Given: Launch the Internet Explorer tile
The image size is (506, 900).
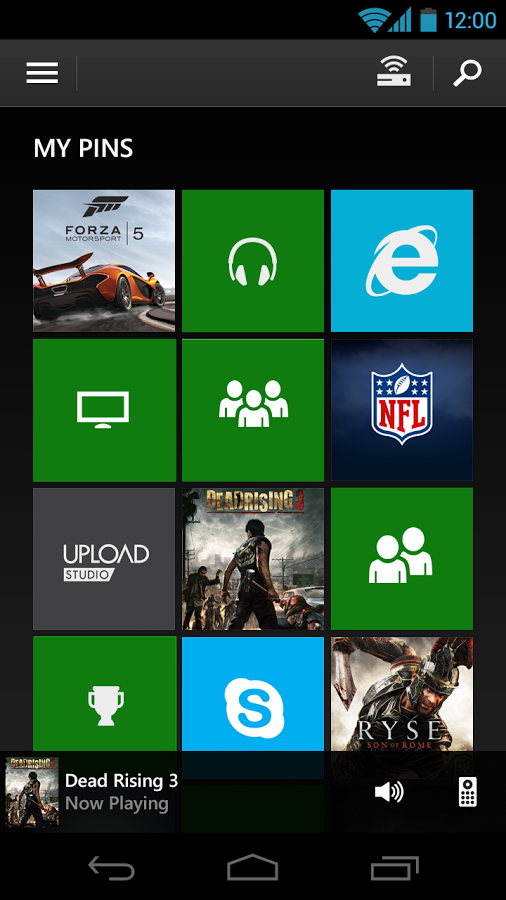Looking at the screenshot, I should pos(402,261).
